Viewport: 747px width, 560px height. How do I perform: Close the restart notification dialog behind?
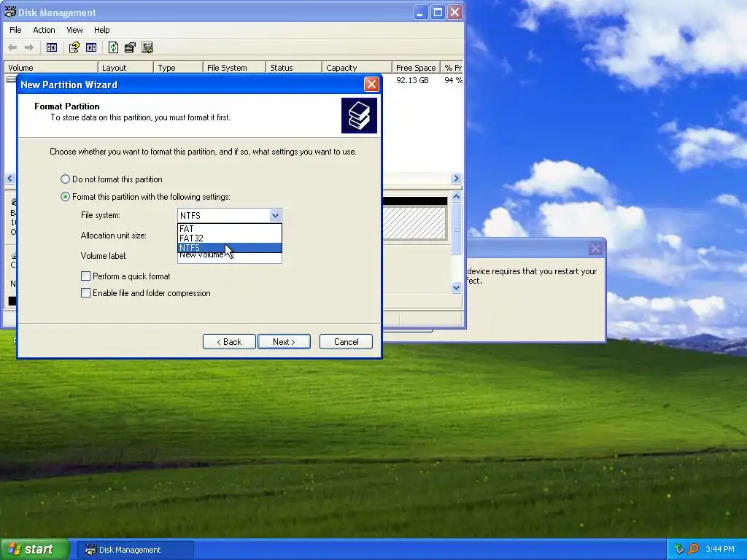point(595,248)
